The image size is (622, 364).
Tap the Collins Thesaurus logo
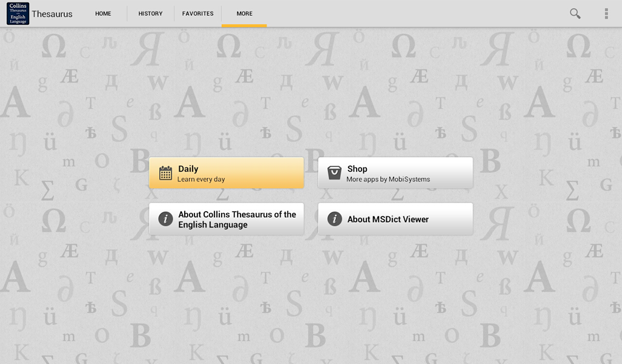point(17,13)
